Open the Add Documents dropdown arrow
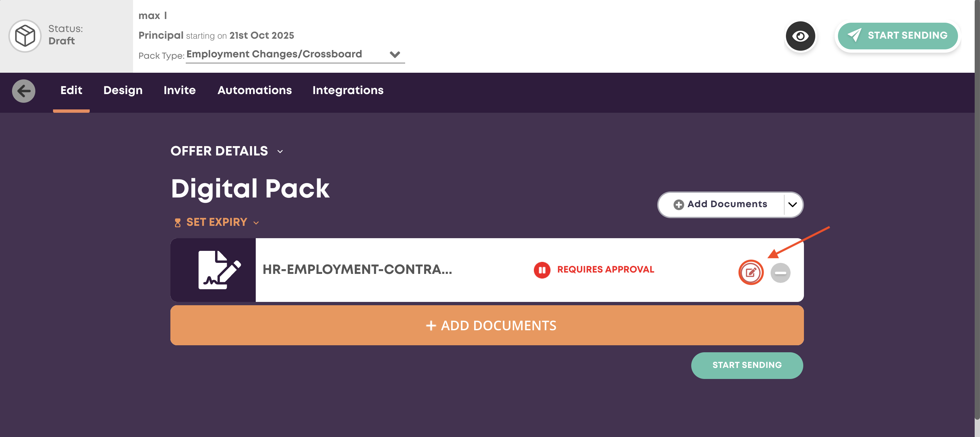 tap(793, 205)
